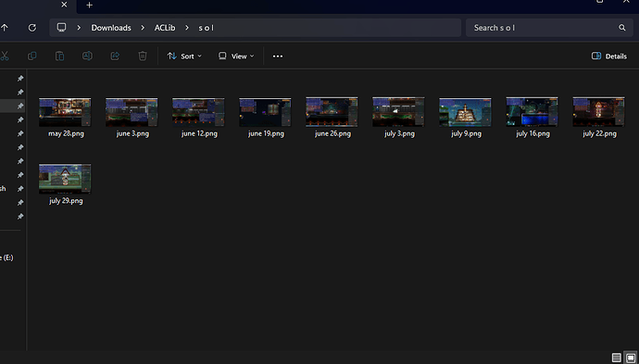Close the current Explorer tab
Image resolution: width=639 pixels, height=364 pixels.
[x=64, y=5]
